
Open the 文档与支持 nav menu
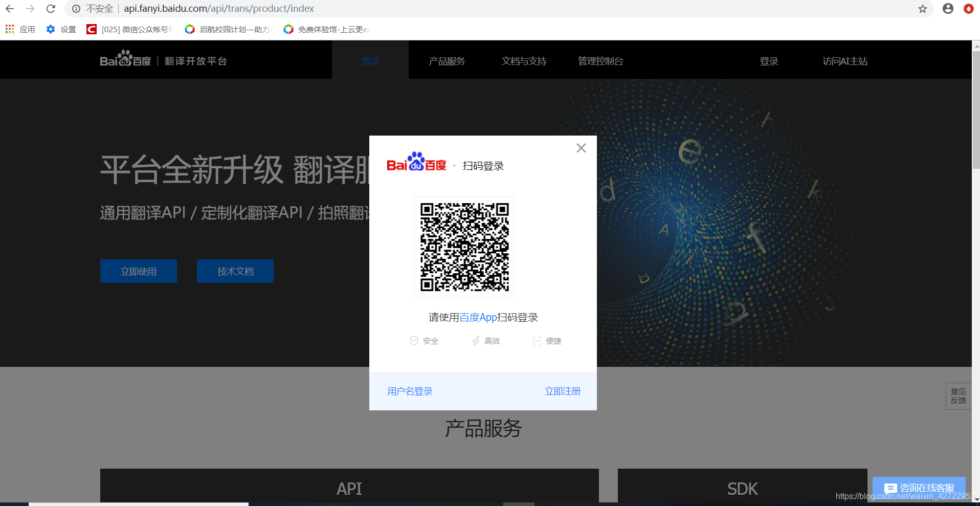(524, 61)
